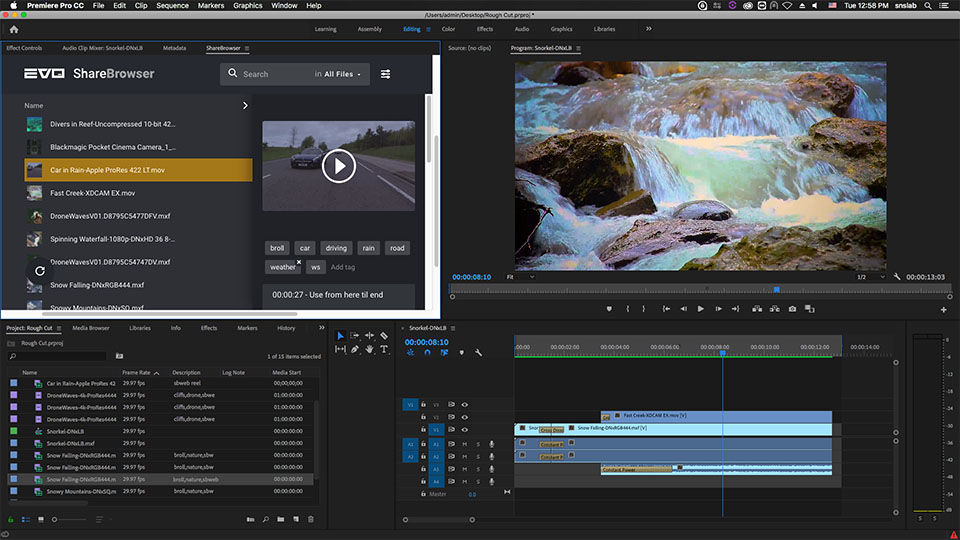Viewport: 960px width, 540px height.
Task: Open ShareBrowser filter settings icon
Action: (386, 74)
